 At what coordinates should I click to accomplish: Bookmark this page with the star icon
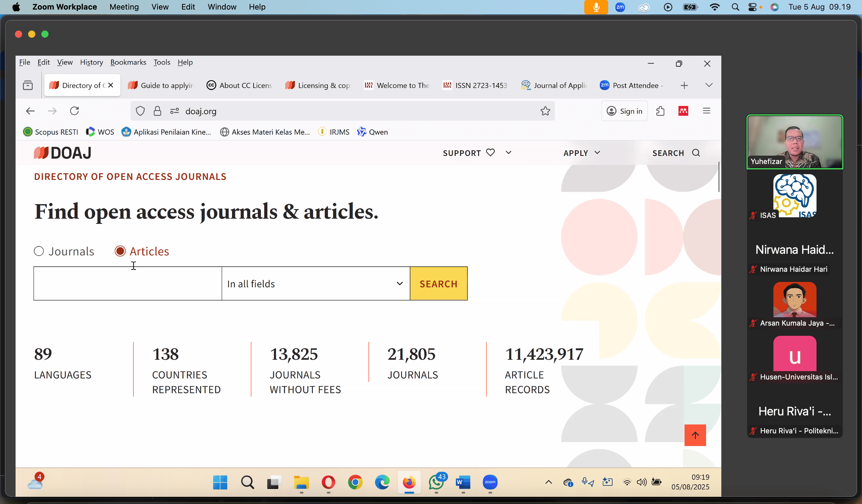click(x=545, y=111)
